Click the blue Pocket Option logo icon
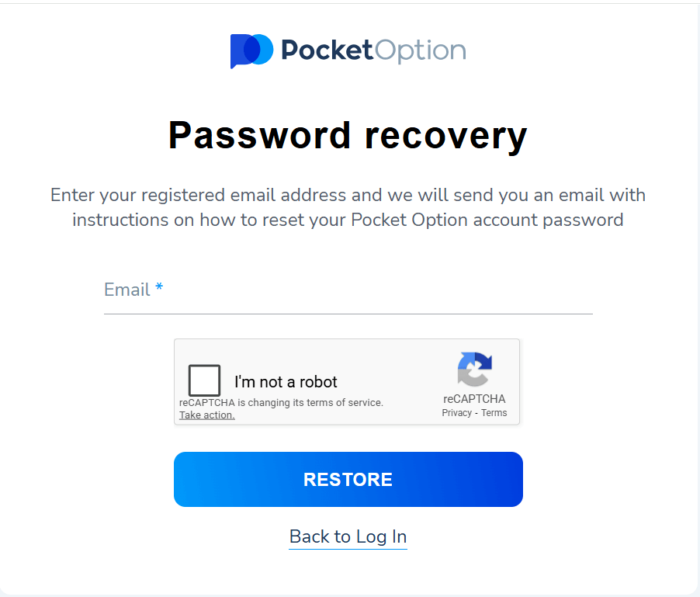The image size is (700, 597). coord(251,50)
